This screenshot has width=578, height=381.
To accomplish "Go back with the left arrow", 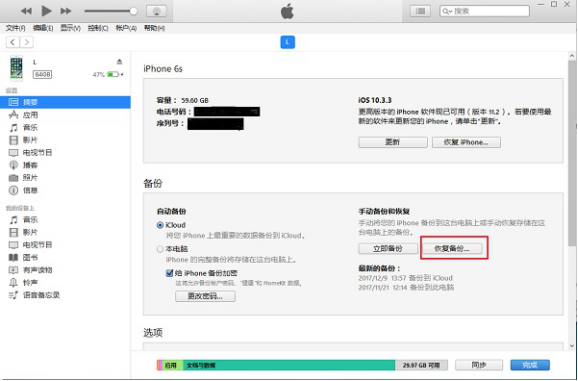I will pyautogui.click(x=13, y=42).
